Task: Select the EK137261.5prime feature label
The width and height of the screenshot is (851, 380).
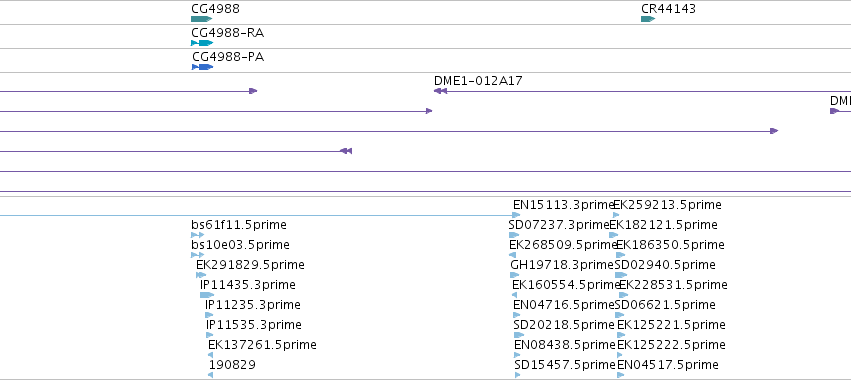Action: 262,344
